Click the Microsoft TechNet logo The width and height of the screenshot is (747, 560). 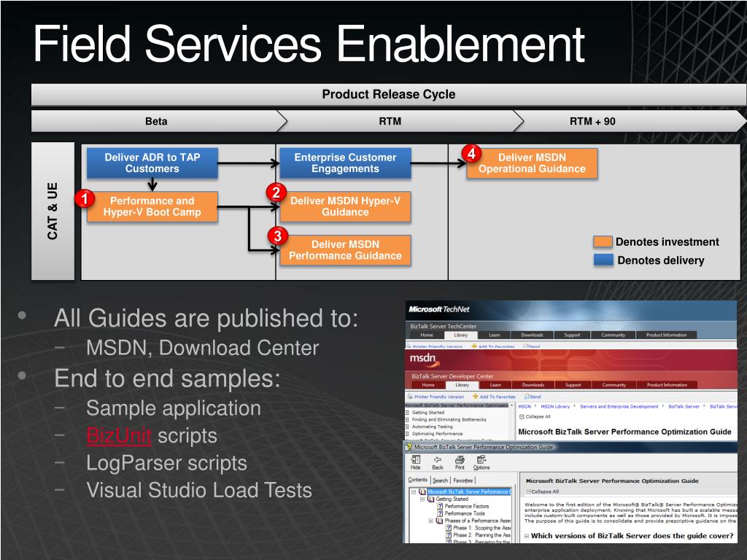[x=439, y=309]
